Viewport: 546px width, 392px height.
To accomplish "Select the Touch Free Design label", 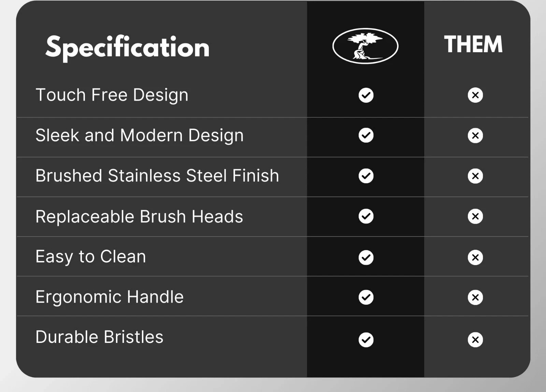I will pos(112,95).
